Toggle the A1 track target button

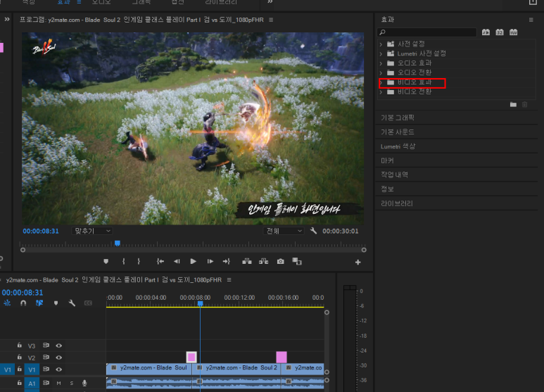pyautogui.click(x=32, y=384)
